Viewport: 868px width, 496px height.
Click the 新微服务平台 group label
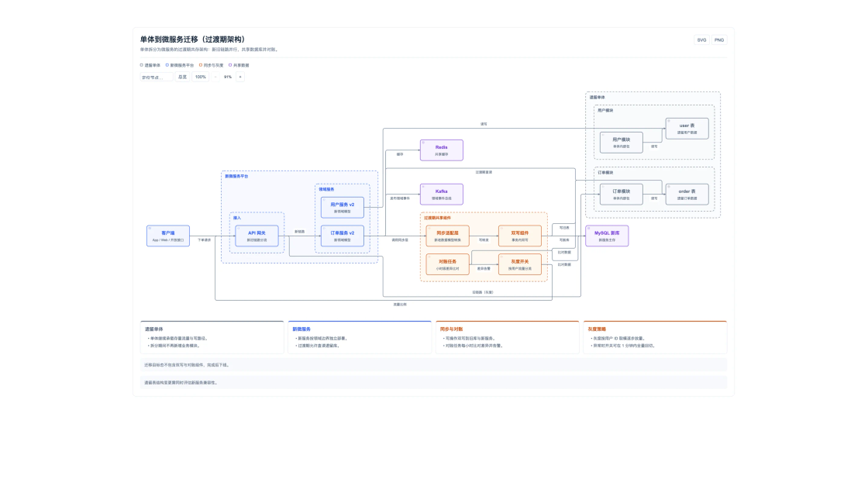(x=236, y=176)
